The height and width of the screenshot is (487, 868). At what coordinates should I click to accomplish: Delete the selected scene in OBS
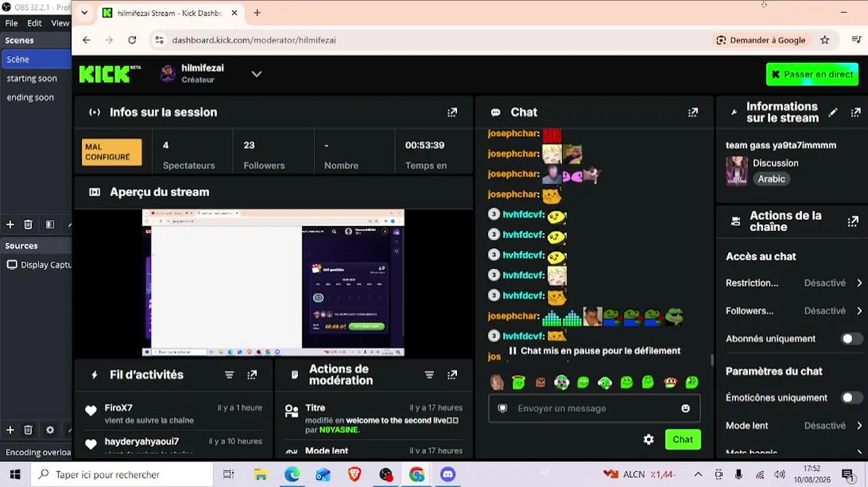click(x=28, y=225)
